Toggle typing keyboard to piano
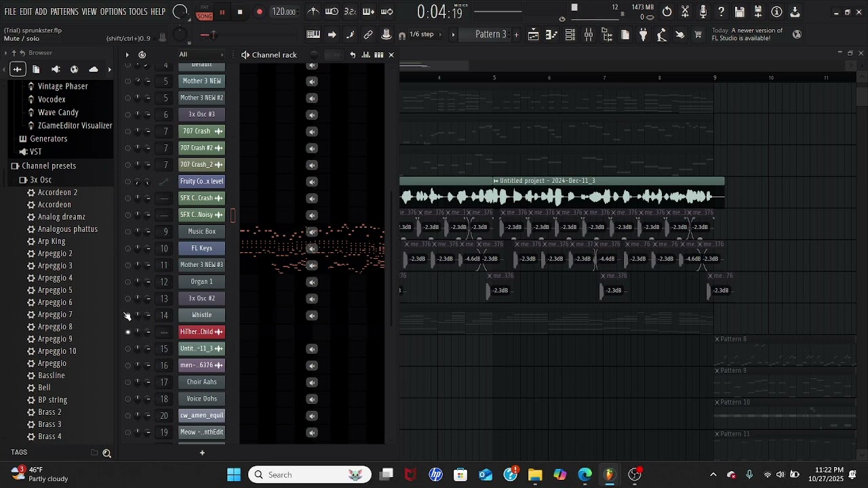Screen dimensions: 868x488 point(313,35)
